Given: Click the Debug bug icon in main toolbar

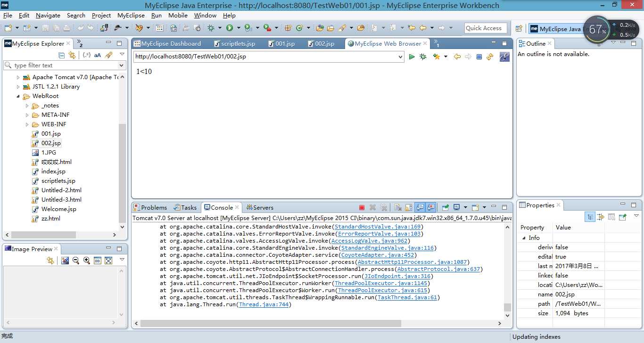Looking at the screenshot, I should click(x=211, y=28).
